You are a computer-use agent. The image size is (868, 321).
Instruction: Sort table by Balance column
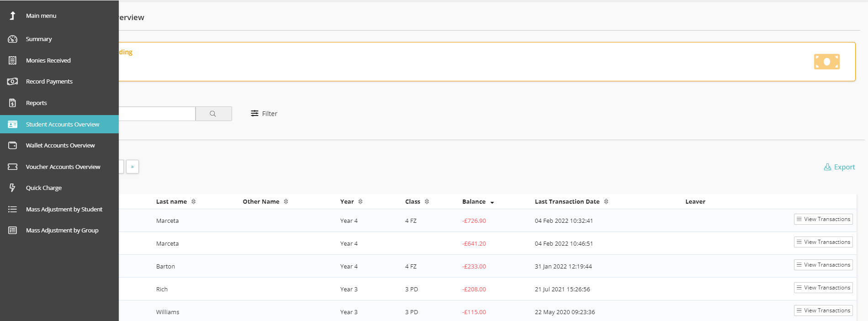pyautogui.click(x=478, y=202)
